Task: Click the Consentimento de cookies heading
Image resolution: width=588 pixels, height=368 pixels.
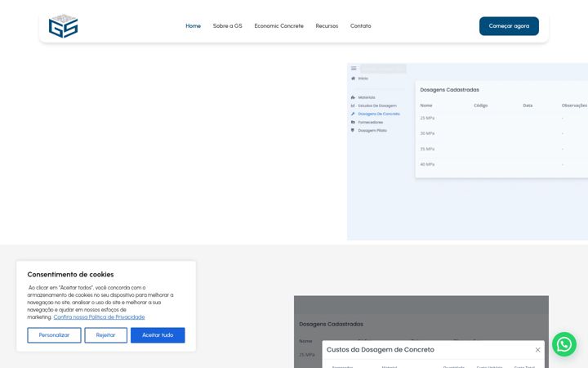Action: click(x=70, y=275)
